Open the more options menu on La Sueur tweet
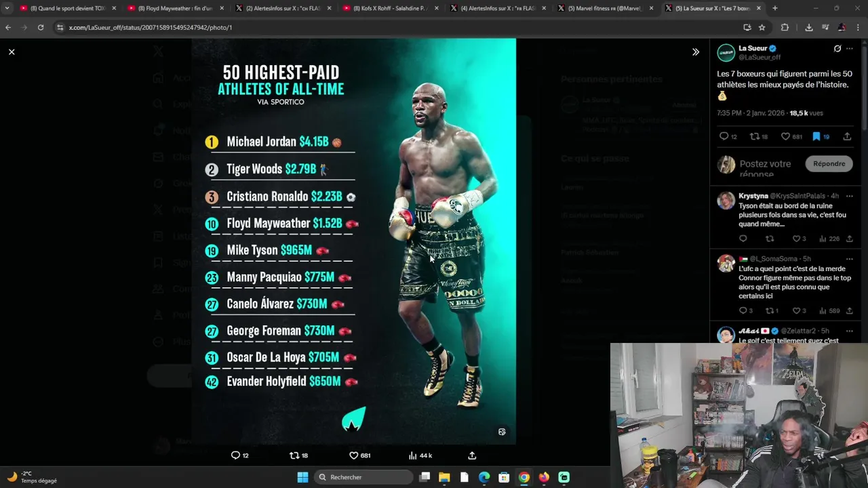The width and height of the screenshot is (868, 488). pyautogui.click(x=850, y=48)
